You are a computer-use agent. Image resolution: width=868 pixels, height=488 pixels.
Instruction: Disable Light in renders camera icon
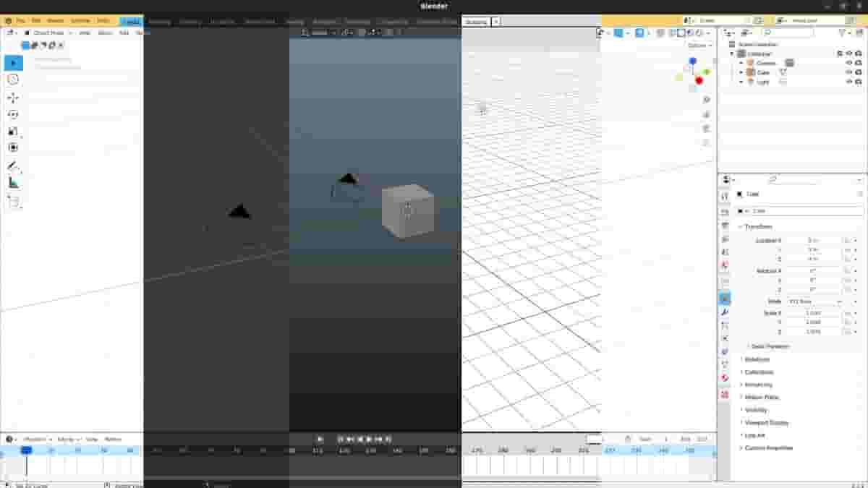click(x=859, y=82)
